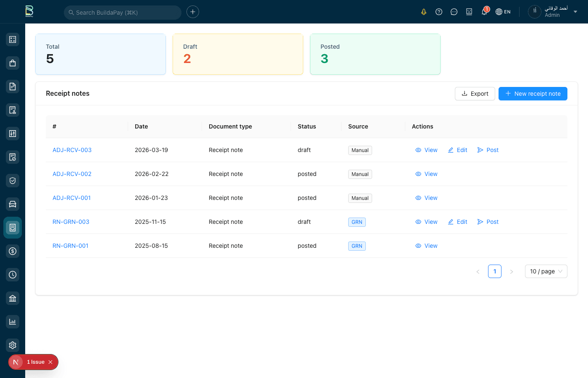The image size is (588, 378).
Task: Open the bar chart reports sidebar icon
Action: [13, 322]
